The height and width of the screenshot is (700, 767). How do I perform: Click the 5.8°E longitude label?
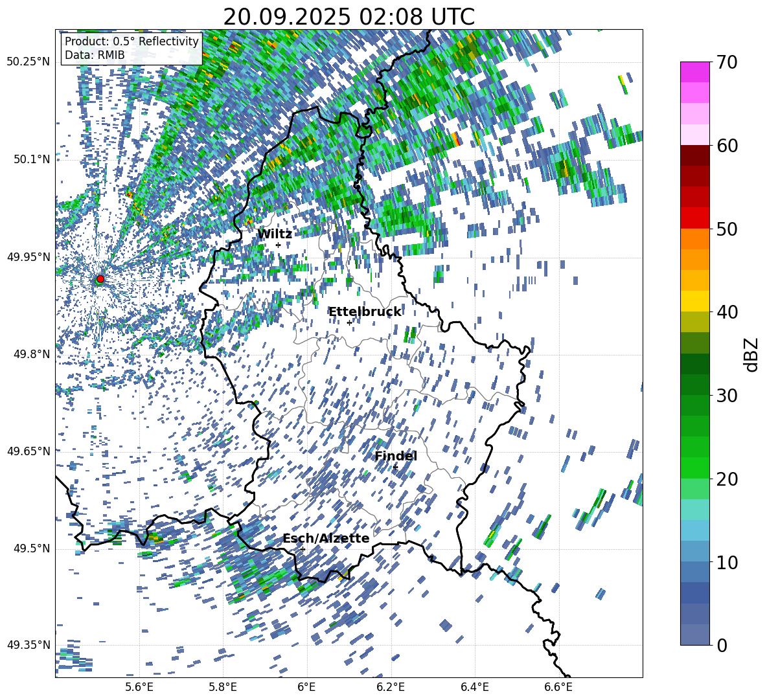coord(223,687)
